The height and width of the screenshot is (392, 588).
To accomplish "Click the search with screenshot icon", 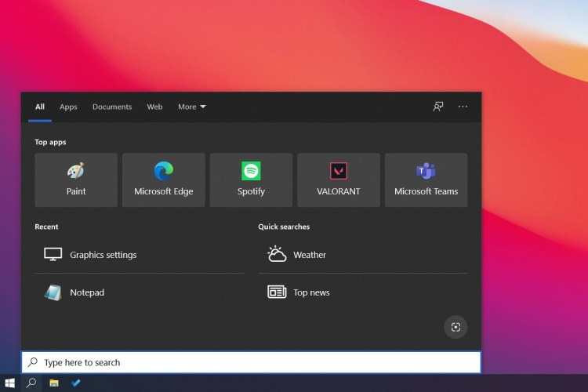I will point(456,327).
